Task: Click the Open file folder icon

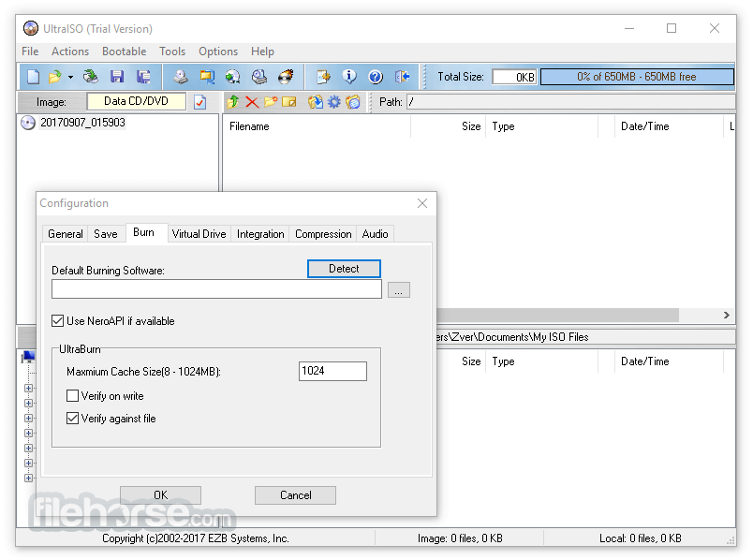Action: coord(54,77)
